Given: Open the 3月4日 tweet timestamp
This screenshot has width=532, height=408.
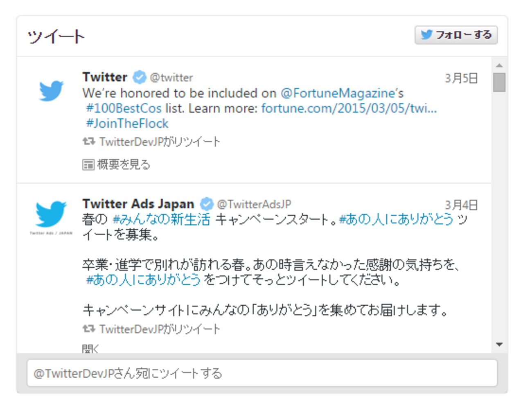Looking at the screenshot, I should (461, 205).
